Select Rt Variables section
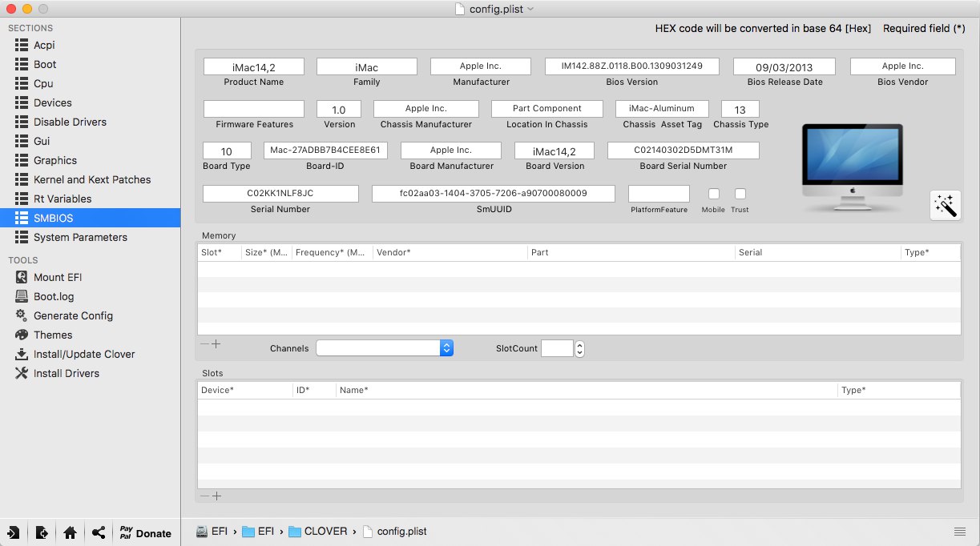Image resolution: width=980 pixels, height=546 pixels. pos(90,199)
